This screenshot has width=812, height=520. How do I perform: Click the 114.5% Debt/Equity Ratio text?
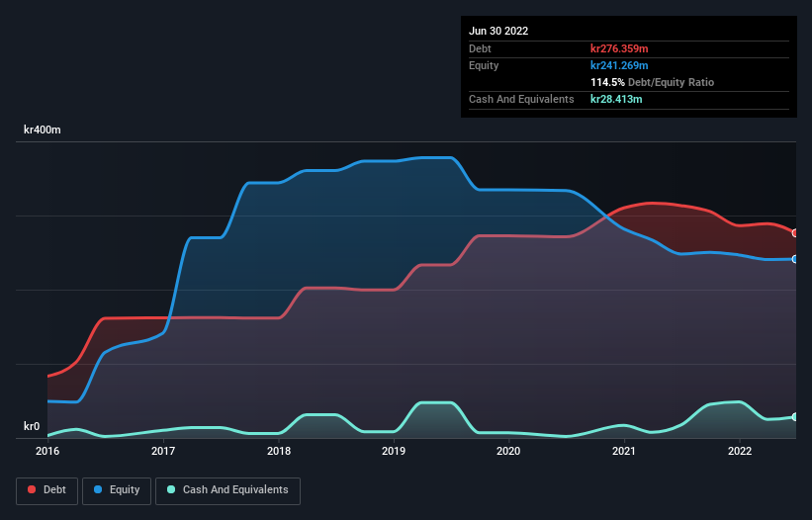(652, 82)
